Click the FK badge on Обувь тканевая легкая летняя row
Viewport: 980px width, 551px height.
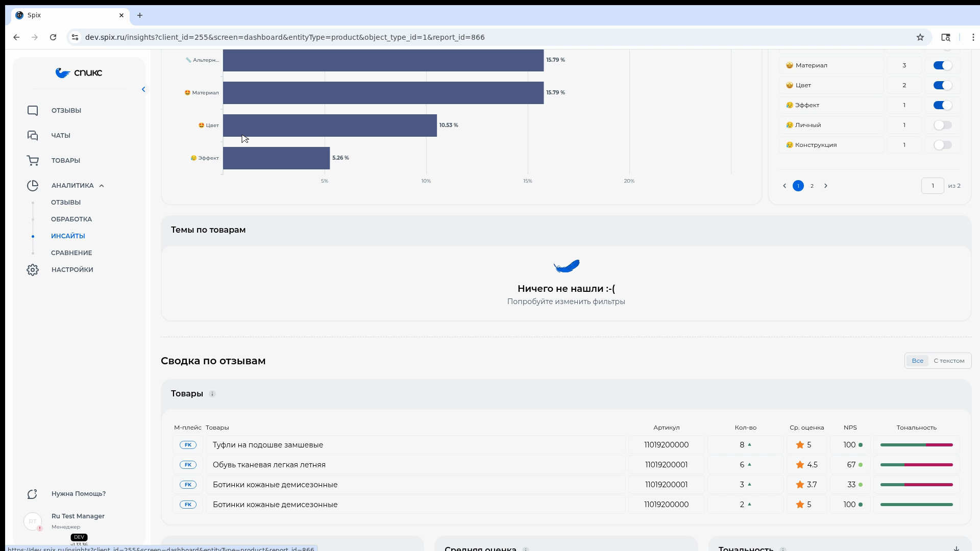(x=188, y=465)
